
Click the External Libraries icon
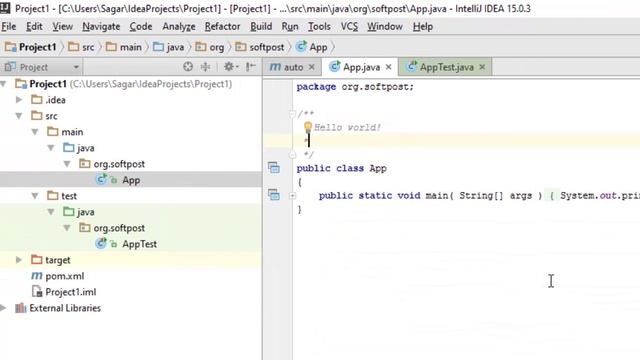point(20,308)
